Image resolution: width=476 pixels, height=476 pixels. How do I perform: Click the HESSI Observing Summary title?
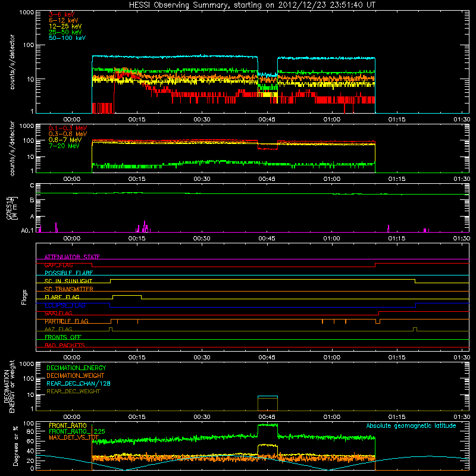point(252,5)
